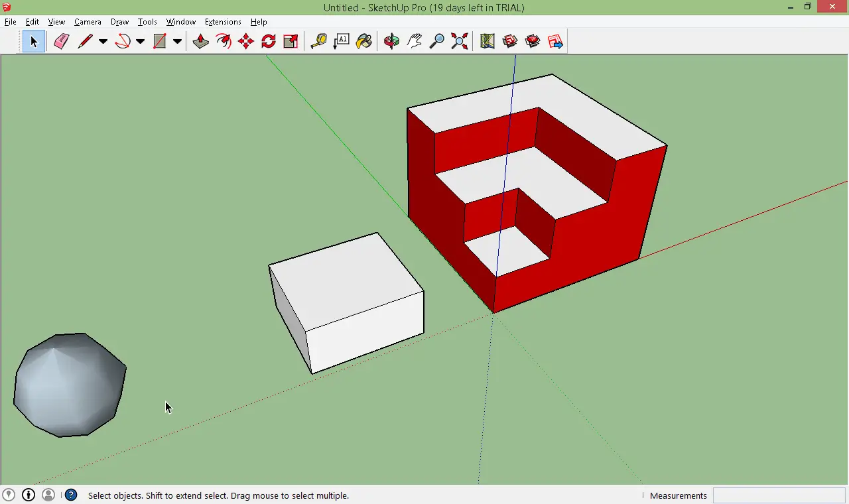Select the Rotate tool
Screen dimensions: 849x504
pos(268,41)
